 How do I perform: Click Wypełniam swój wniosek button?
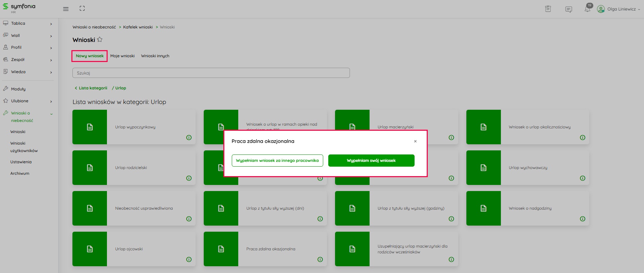click(371, 161)
